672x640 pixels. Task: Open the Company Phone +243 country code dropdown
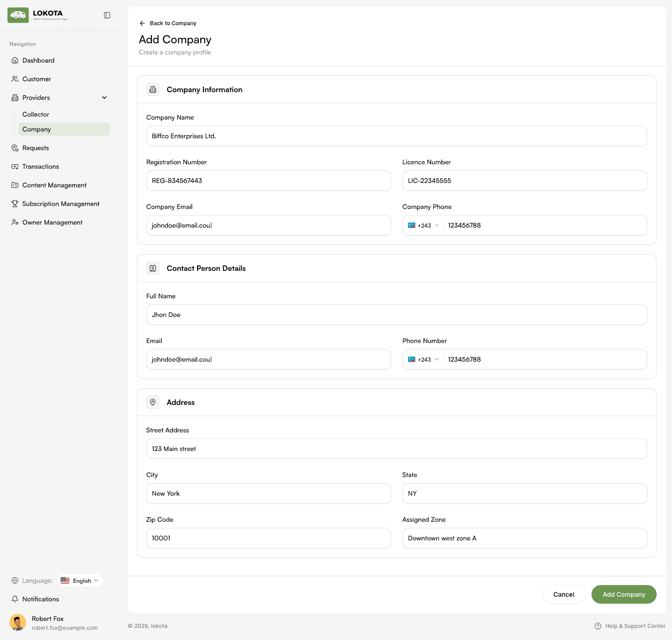(424, 225)
